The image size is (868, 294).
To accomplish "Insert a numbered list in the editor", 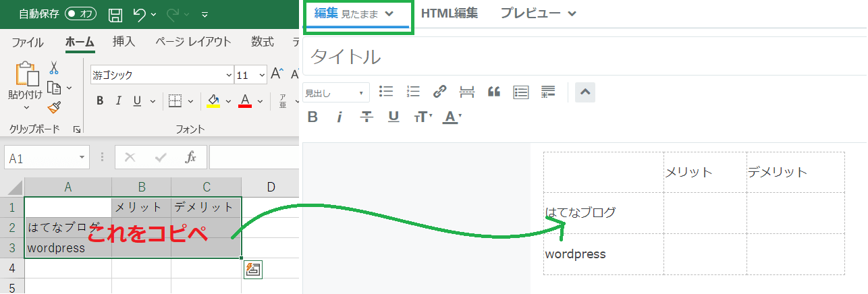I will (x=413, y=92).
